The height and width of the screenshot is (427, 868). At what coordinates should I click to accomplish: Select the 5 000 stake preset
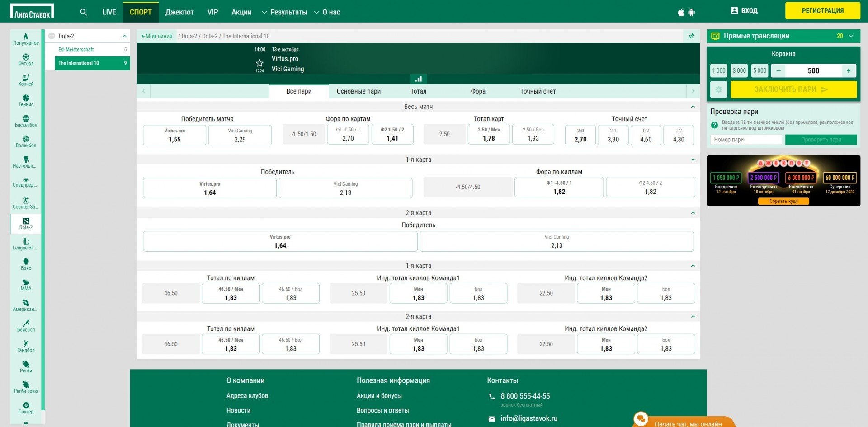click(759, 70)
